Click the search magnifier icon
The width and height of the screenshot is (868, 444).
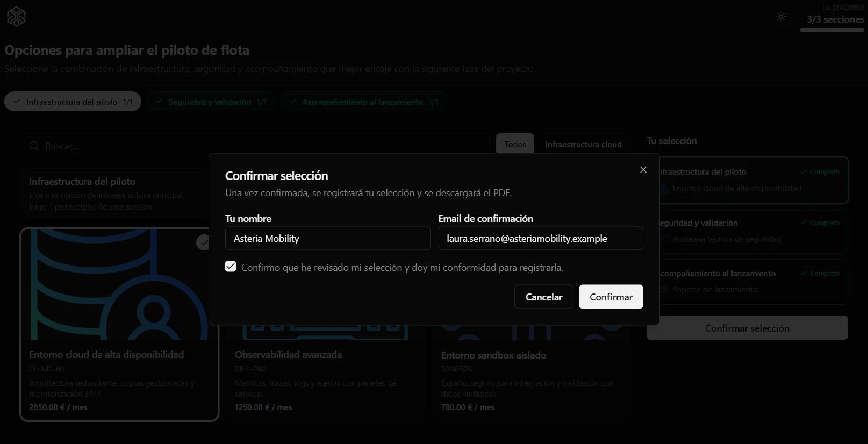[x=34, y=146]
